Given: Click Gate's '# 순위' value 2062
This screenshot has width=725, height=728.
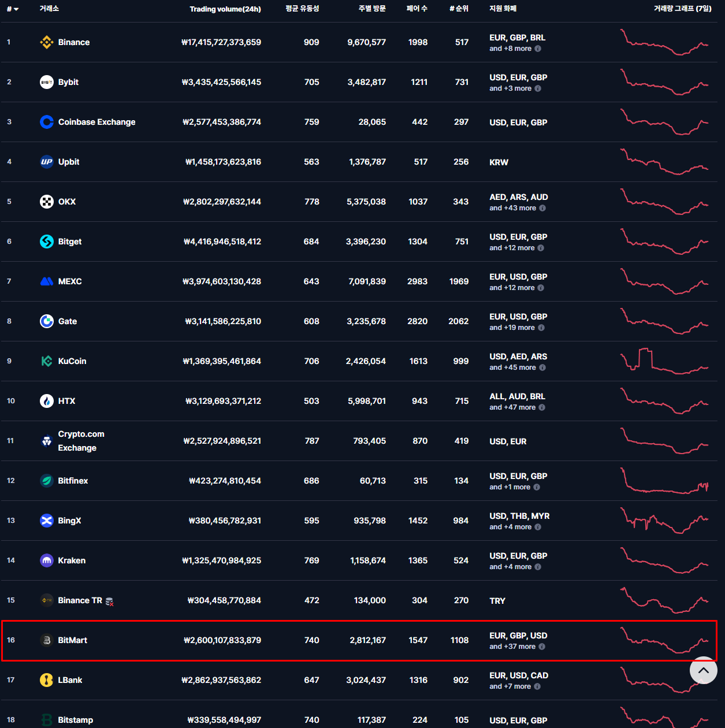Looking at the screenshot, I should 459,321.
